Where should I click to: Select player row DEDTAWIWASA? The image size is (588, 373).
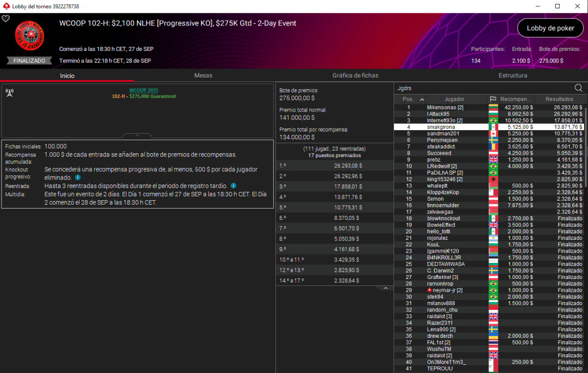(x=489, y=264)
